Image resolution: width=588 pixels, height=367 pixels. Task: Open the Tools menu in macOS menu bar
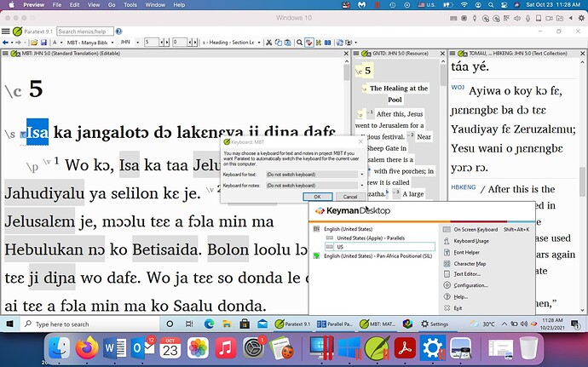click(x=130, y=5)
